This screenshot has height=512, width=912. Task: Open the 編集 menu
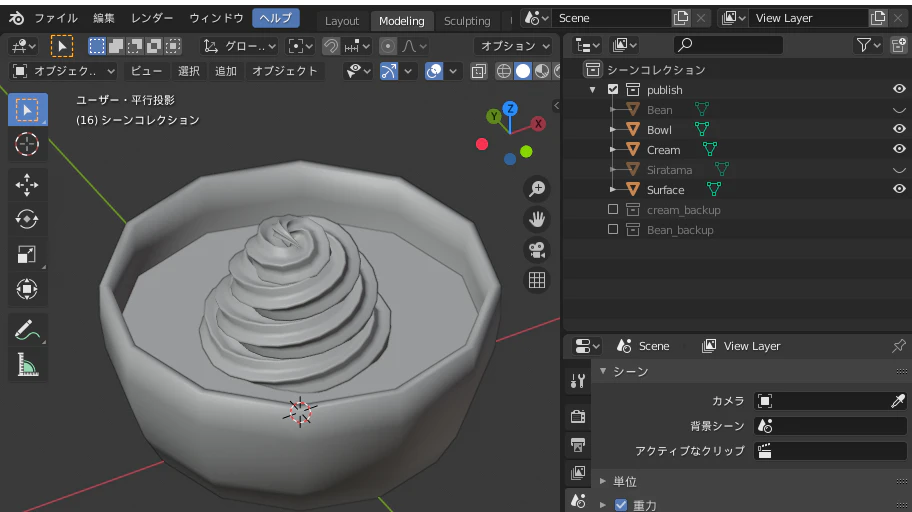pyautogui.click(x=104, y=18)
